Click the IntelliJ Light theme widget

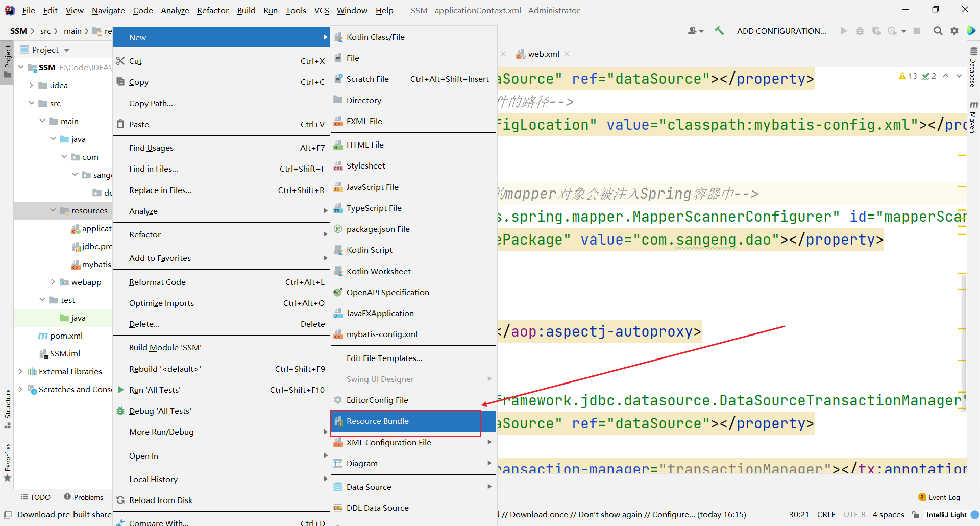pos(946,514)
